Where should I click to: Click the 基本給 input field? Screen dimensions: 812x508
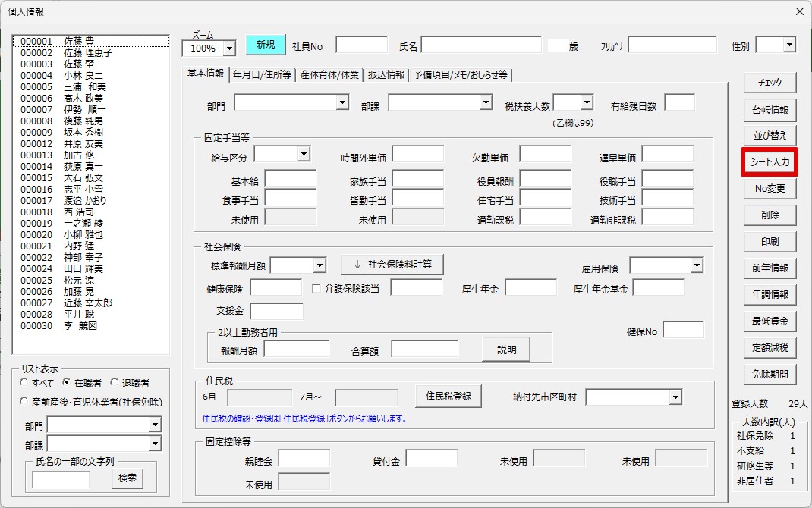(291, 179)
